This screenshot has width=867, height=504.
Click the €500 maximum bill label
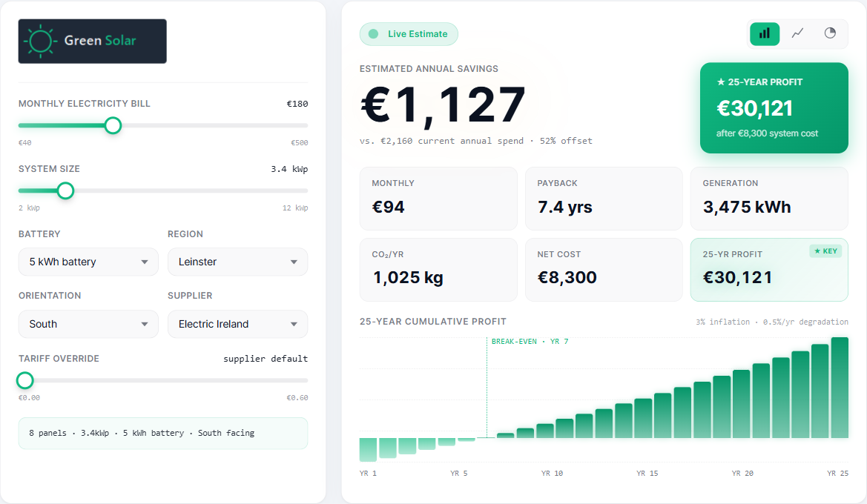pyautogui.click(x=299, y=142)
